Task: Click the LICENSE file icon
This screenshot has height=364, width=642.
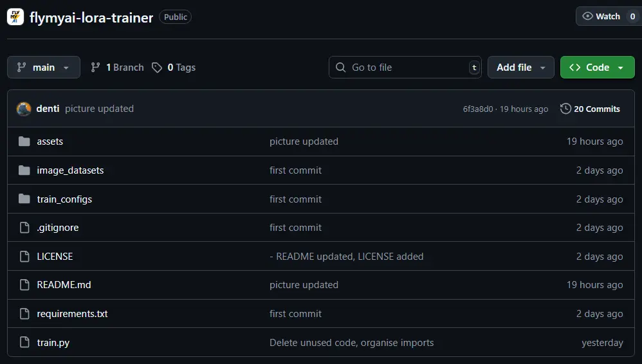Action: (24, 257)
